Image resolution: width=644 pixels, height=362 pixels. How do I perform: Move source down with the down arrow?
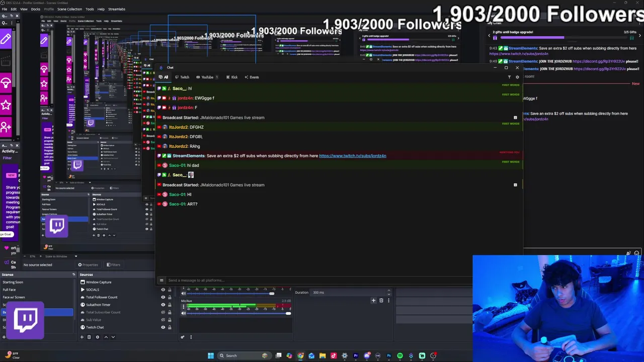(x=113, y=337)
